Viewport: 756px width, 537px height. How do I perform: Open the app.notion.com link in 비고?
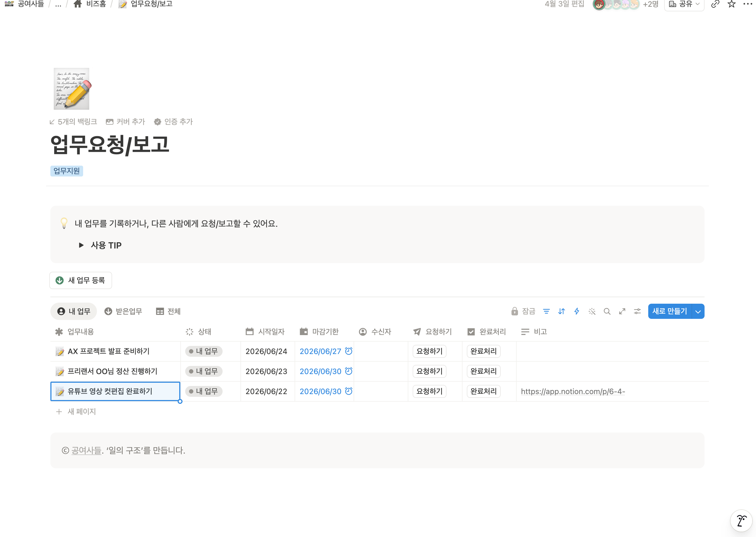[x=573, y=391]
